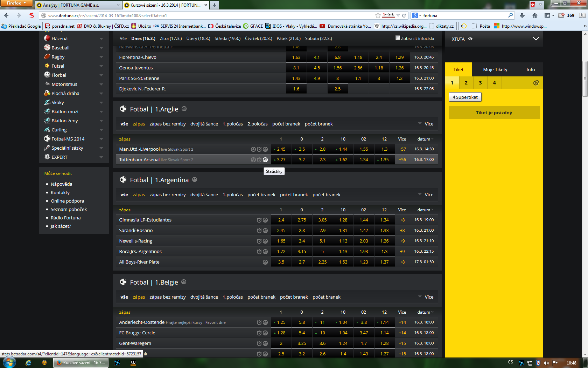Click the Curling icon in sidebar

[47, 130]
